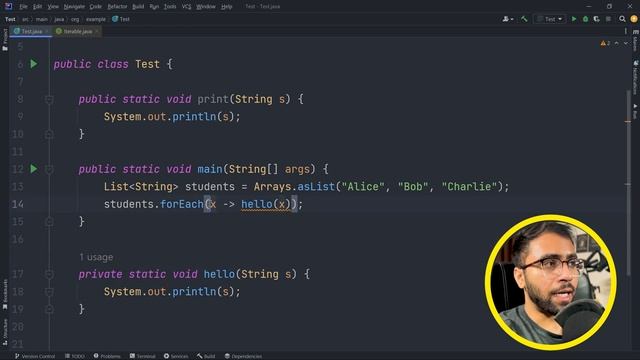Viewport: 640px width, 360px height.
Task: Open the Help menu
Action: coord(226,7)
